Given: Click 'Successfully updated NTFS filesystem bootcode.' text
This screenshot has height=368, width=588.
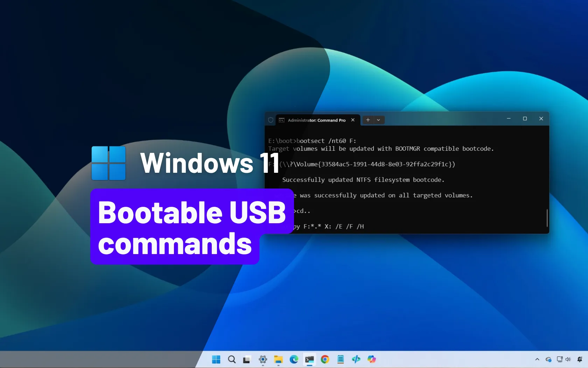Looking at the screenshot, I should coord(363,180).
